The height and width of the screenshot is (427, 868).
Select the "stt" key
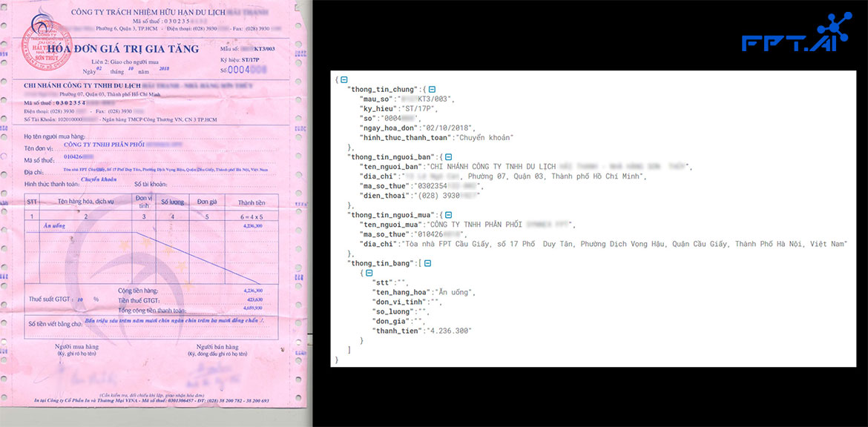(x=383, y=283)
